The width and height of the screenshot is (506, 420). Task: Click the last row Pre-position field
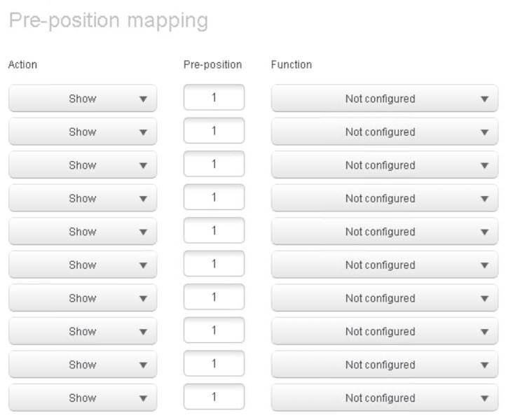click(214, 397)
